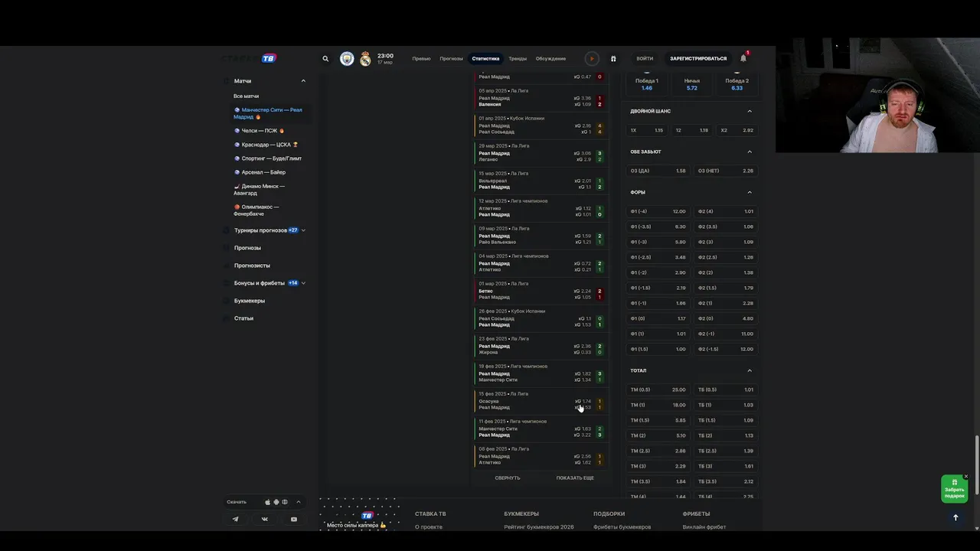Open footer link О проекте
Viewport: 980px width, 551px height.
(x=429, y=527)
